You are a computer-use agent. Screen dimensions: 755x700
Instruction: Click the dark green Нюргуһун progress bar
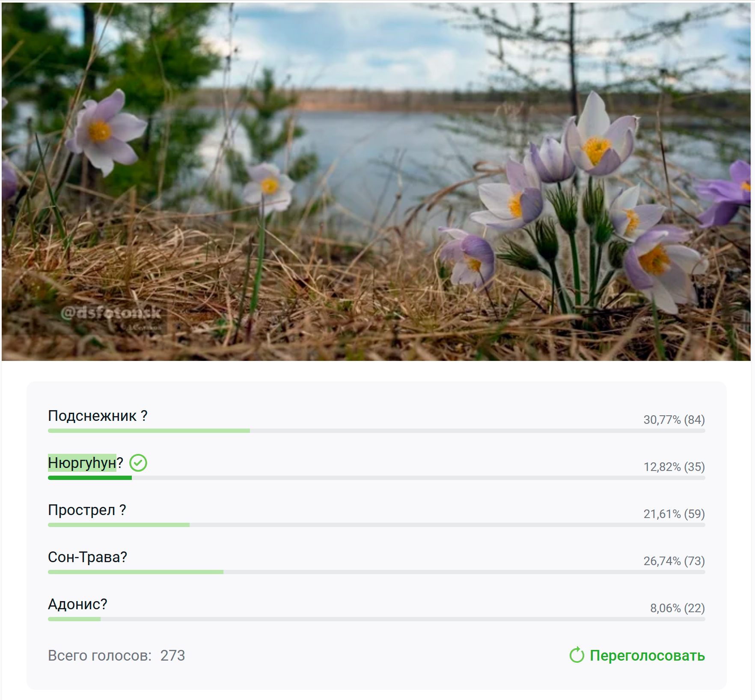[x=90, y=478]
